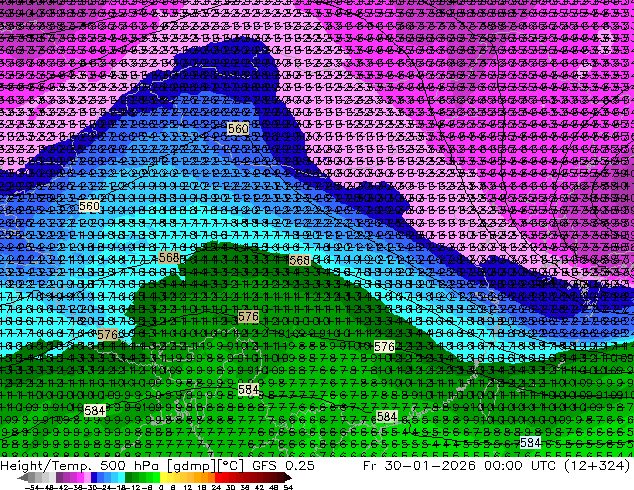The image size is (634, 490).
Task: Click the '-30' legend value
Action: pyautogui.click(x=91, y=487)
